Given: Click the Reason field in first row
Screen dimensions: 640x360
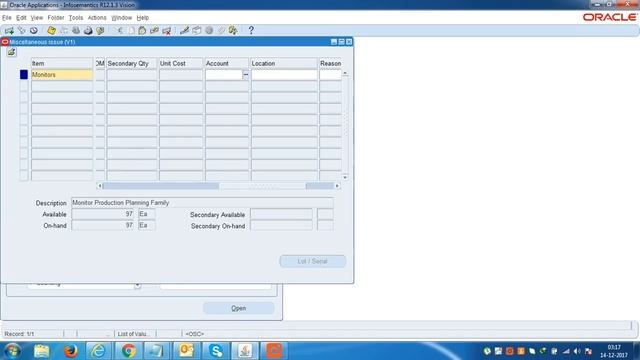Looking at the screenshot, I should point(330,75).
